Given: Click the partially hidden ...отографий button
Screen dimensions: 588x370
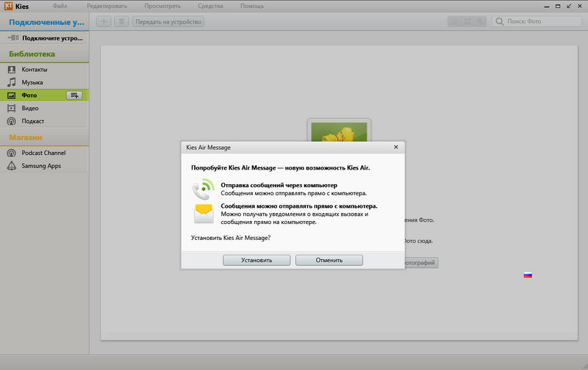Looking at the screenshot, I should [421, 263].
